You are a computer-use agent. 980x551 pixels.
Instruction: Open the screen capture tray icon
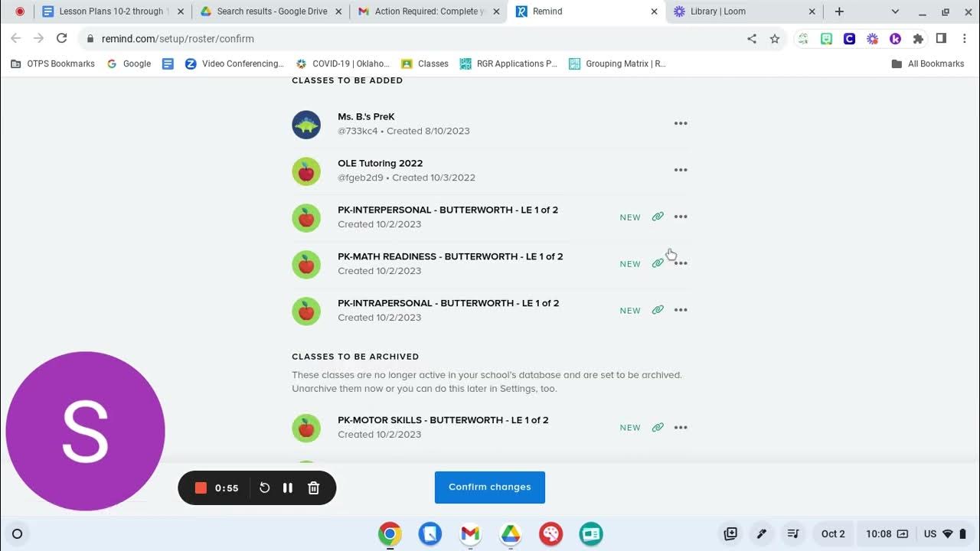730,534
